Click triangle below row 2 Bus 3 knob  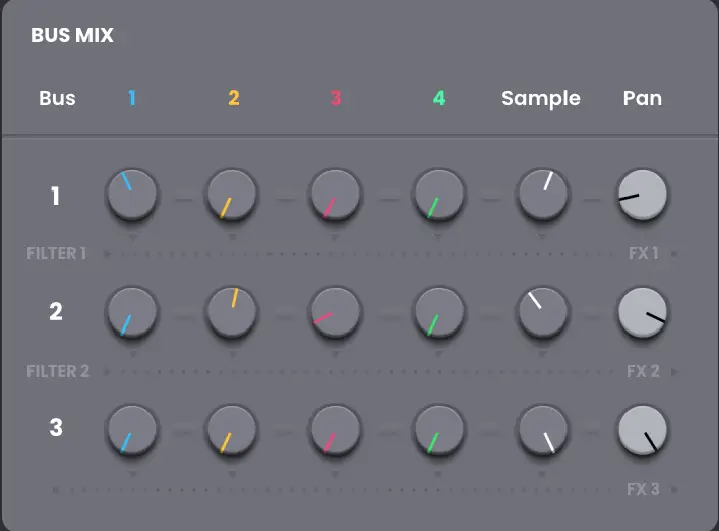(x=335, y=354)
